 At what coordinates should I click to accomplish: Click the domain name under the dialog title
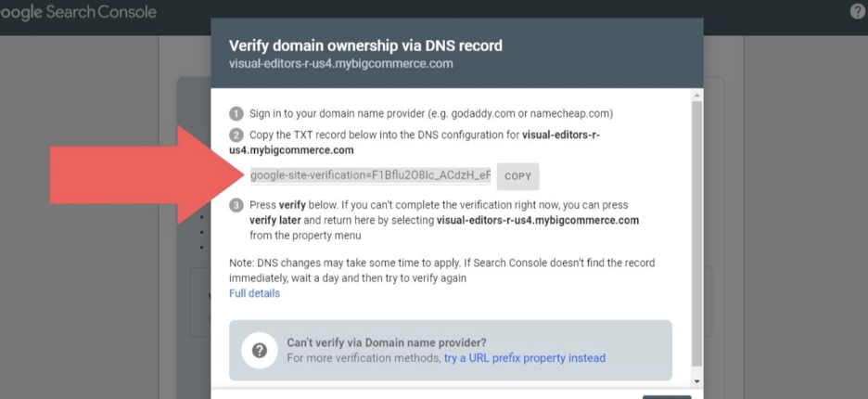340,63
